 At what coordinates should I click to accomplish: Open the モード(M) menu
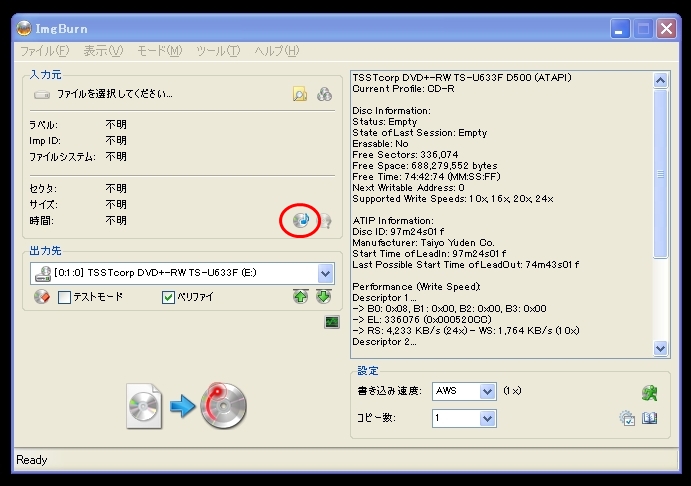160,51
